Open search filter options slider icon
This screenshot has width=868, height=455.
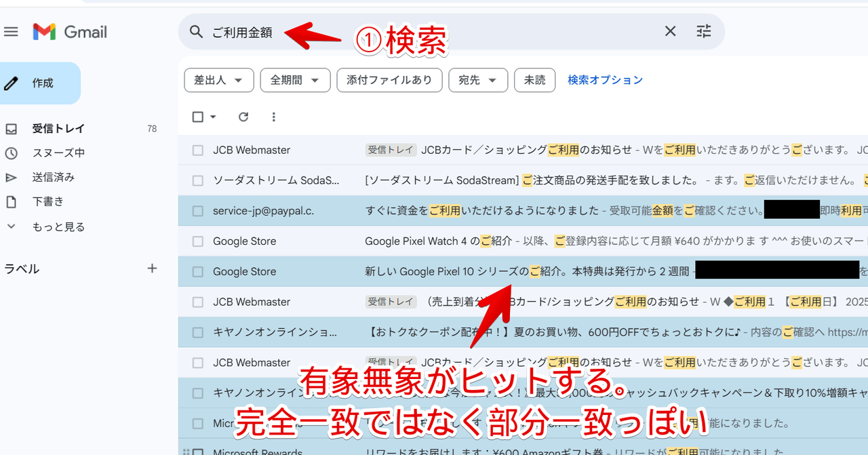coord(704,31)
